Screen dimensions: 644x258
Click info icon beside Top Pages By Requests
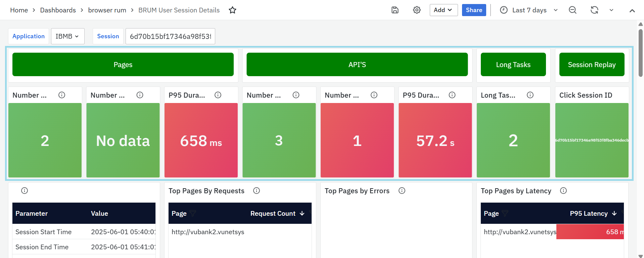257,191
